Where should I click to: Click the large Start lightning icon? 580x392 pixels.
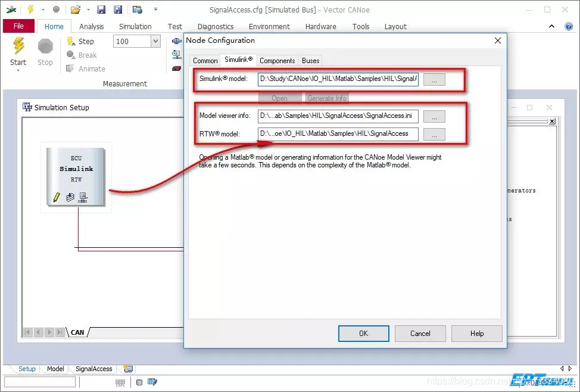click(x=18, y=46)
